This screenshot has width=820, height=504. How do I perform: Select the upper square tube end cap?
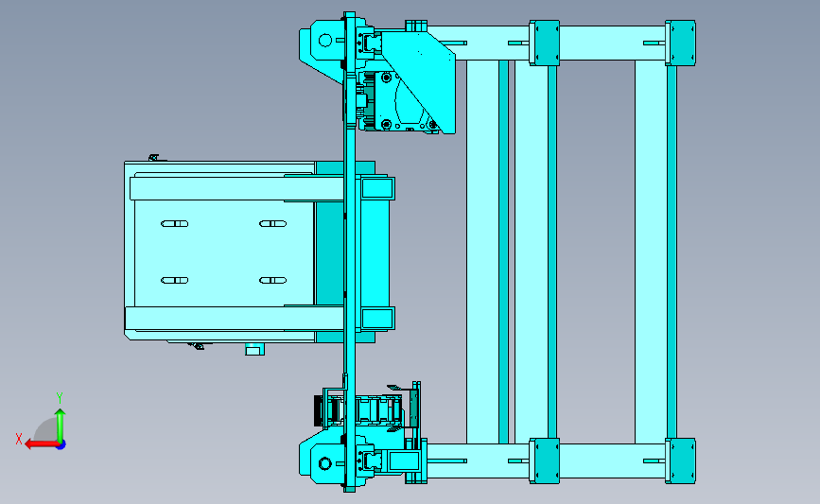(x=377, y=188)
